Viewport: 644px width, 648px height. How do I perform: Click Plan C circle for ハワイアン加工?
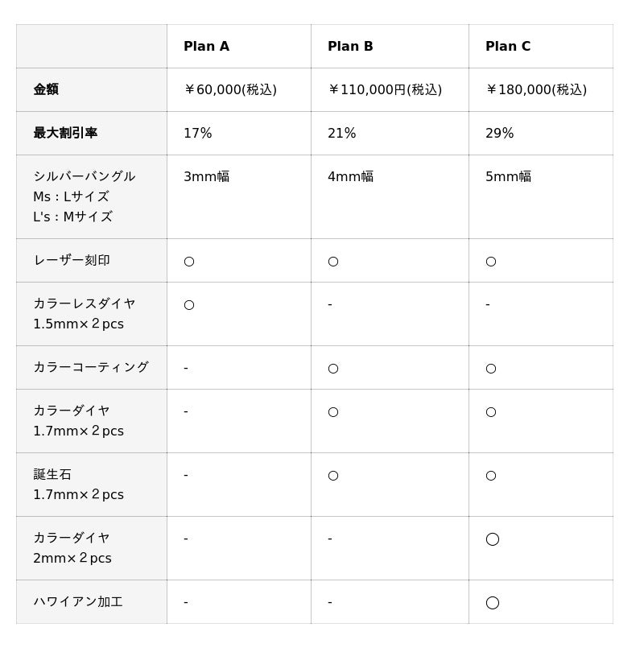pyautogui.click(x=493, y=602)
